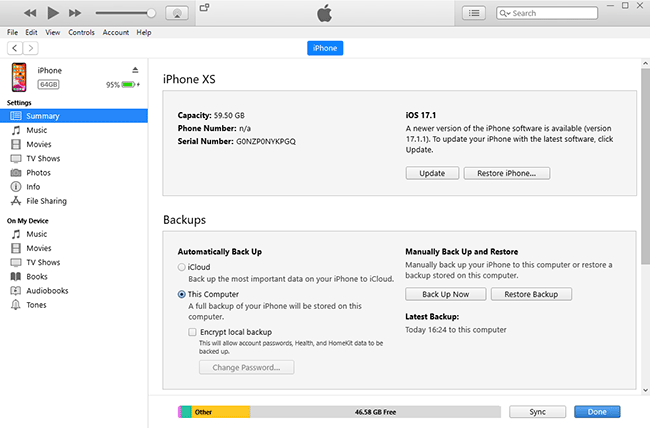Open the AirPlay output button
The width and height of the screenshot is (650, 428).
tap(177, 13)
